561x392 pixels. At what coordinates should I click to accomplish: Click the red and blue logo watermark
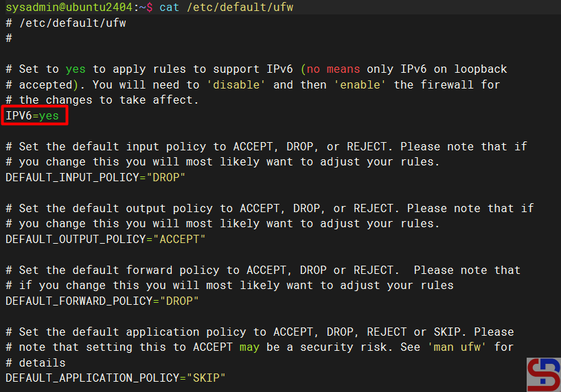(x=543, y=374)
